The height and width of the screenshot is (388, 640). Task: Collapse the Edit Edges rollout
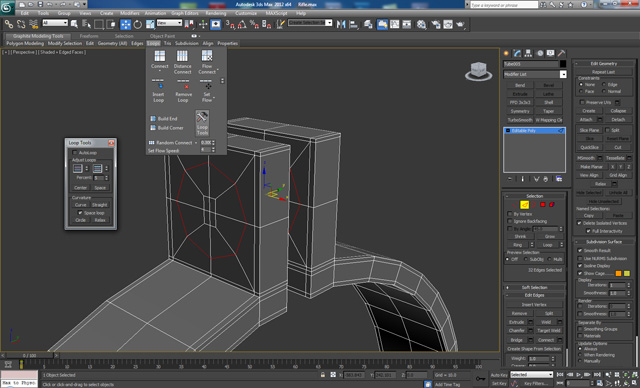pyautogui.click(x=535, y=295)
